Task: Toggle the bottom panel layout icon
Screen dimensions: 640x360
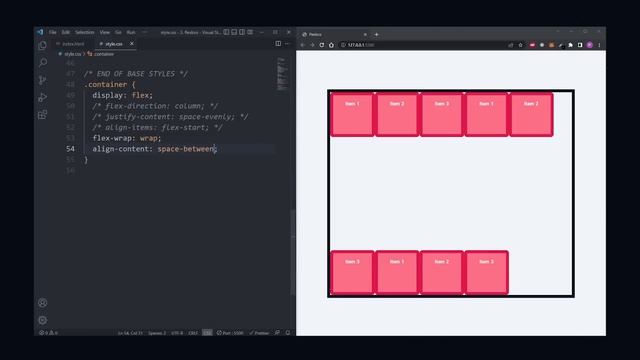Action: coord(234,32)
